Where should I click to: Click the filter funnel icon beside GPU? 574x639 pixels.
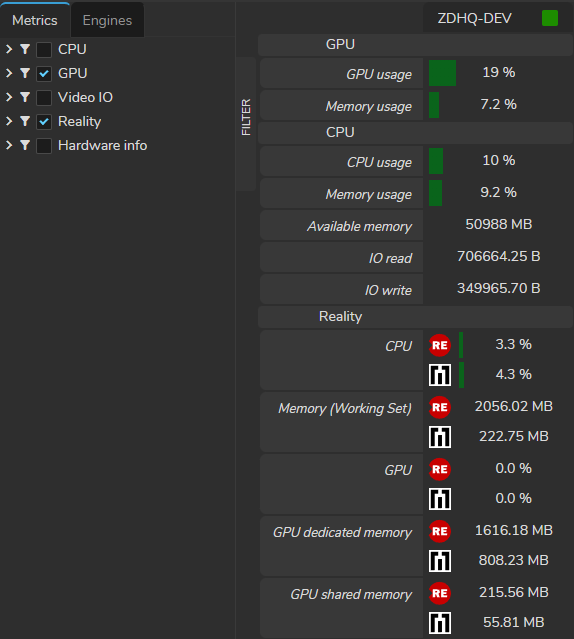[25, 73]
